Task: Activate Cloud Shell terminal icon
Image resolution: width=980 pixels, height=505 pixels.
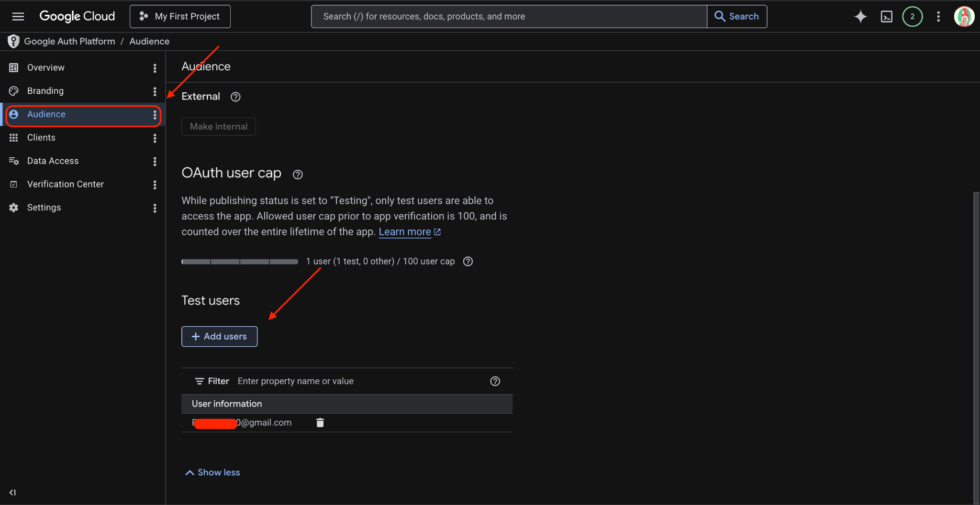Action: [886, 16]
